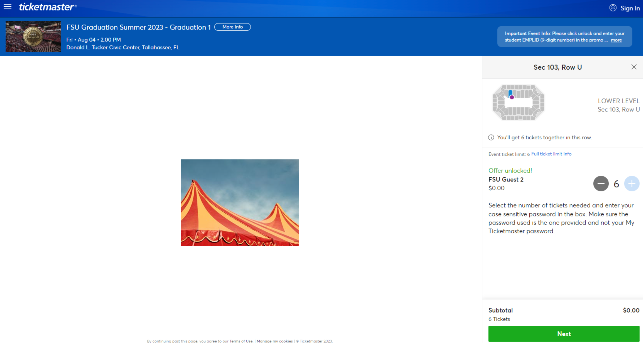Click the Next button to proceed
The height and width of the screenshot is (346, 644).
point(564,334)
